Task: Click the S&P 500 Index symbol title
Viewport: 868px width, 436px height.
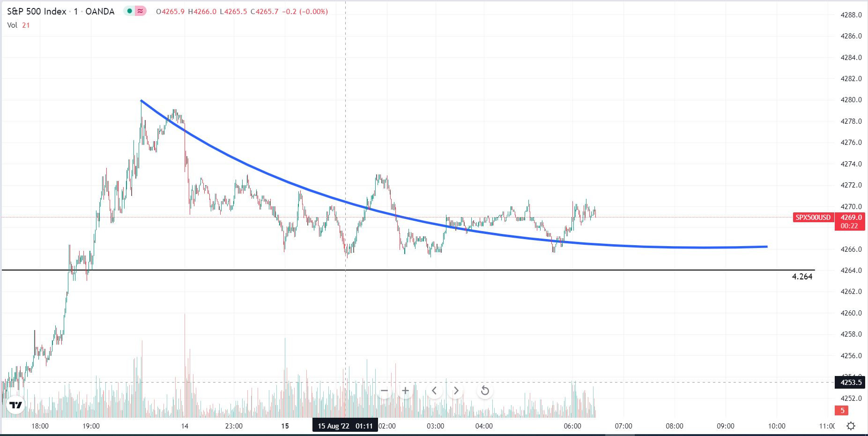Action: pos(37,11)
